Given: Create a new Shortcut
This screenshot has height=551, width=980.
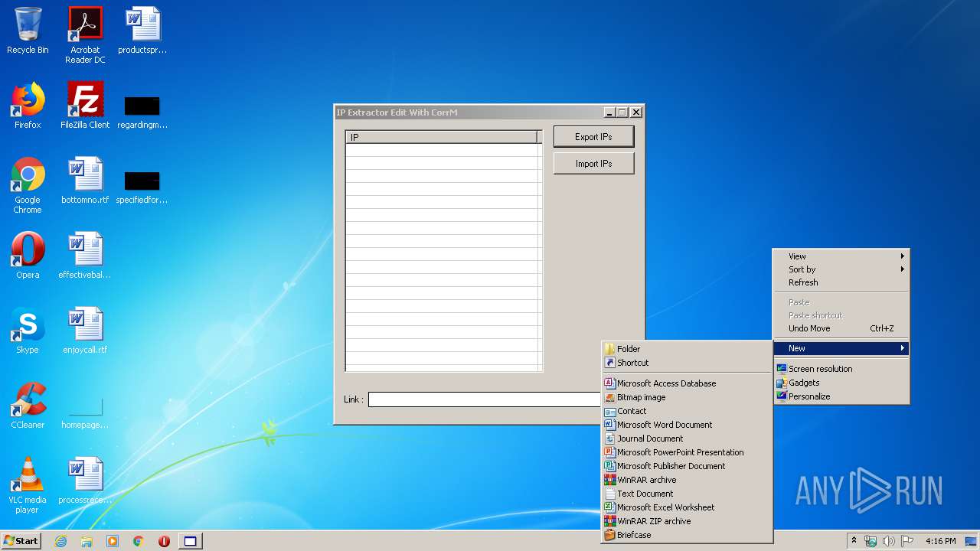Looking at the screenshot, I should tap(687, 363).
